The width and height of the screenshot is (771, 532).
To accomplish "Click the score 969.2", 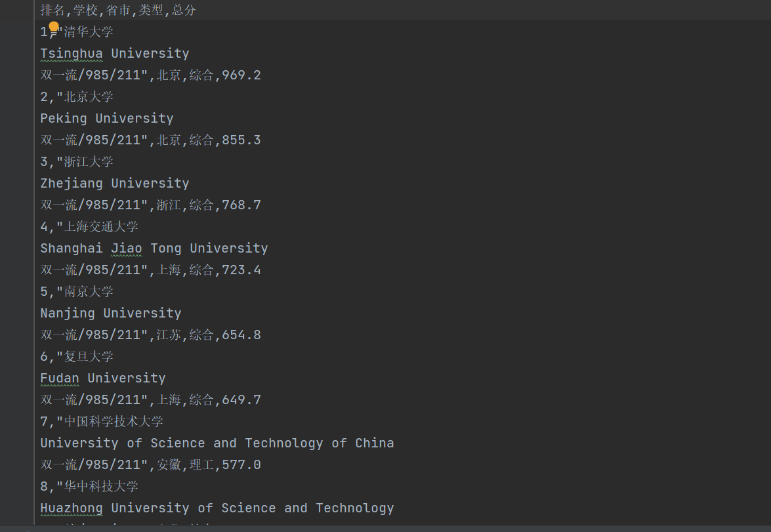I will click(241, 75).
